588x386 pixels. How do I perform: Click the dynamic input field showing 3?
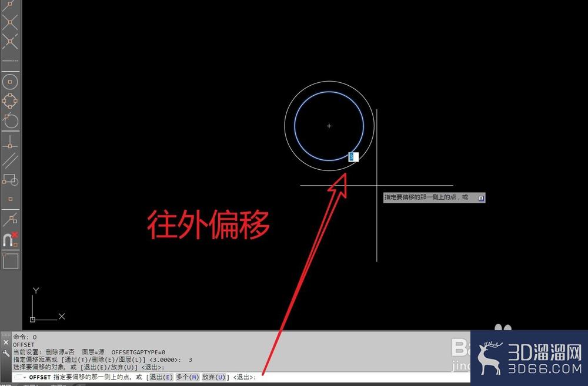[x=353, y=157]
